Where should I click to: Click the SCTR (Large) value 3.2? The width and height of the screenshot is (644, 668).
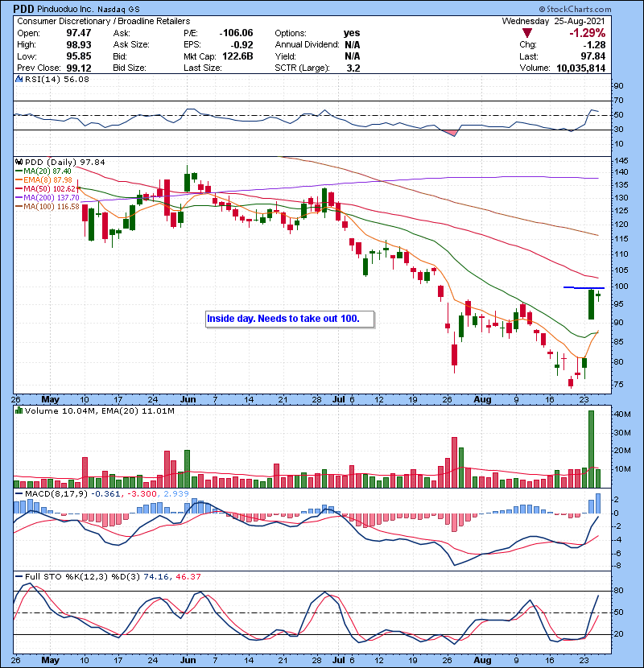coord(353,68)
